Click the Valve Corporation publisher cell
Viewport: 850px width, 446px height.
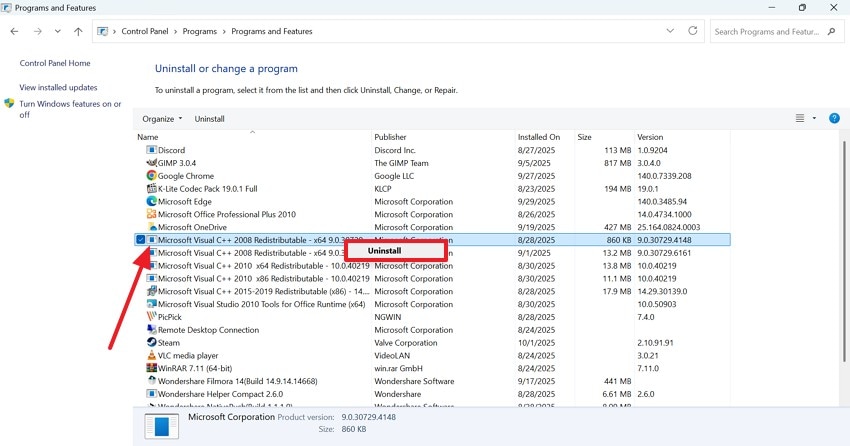point(405,342)
